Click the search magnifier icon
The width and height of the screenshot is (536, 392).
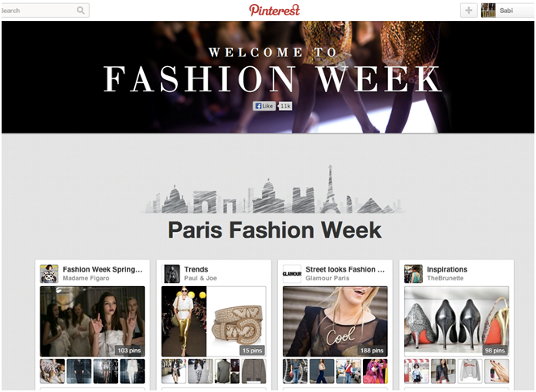click(81, 11)
